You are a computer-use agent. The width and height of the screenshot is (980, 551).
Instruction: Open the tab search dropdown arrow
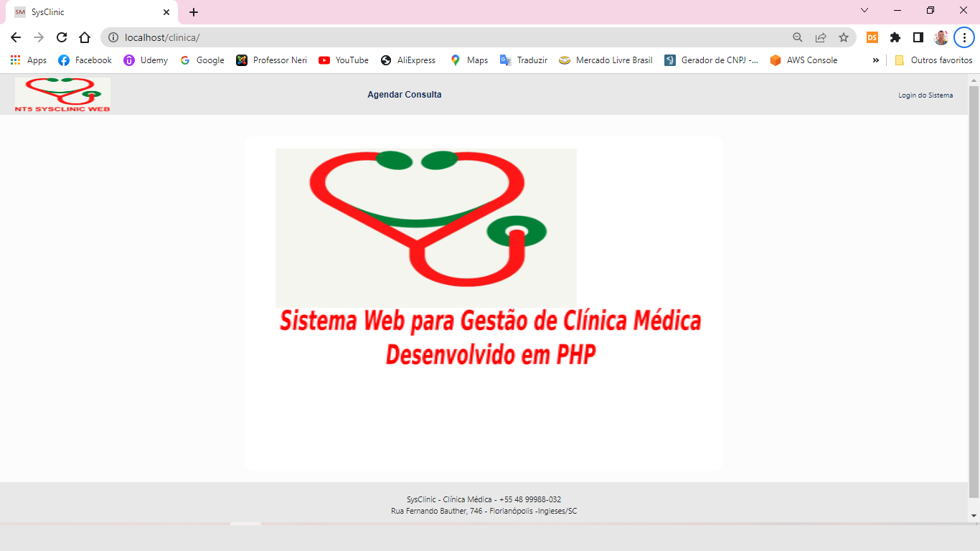(x=864, y=11)
